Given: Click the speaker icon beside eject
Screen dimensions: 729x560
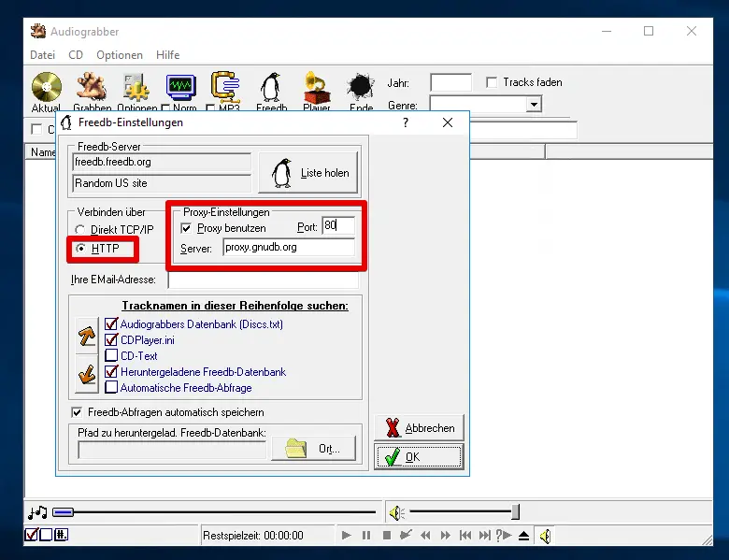Looking at the screenshot, I should pos(546,536).
